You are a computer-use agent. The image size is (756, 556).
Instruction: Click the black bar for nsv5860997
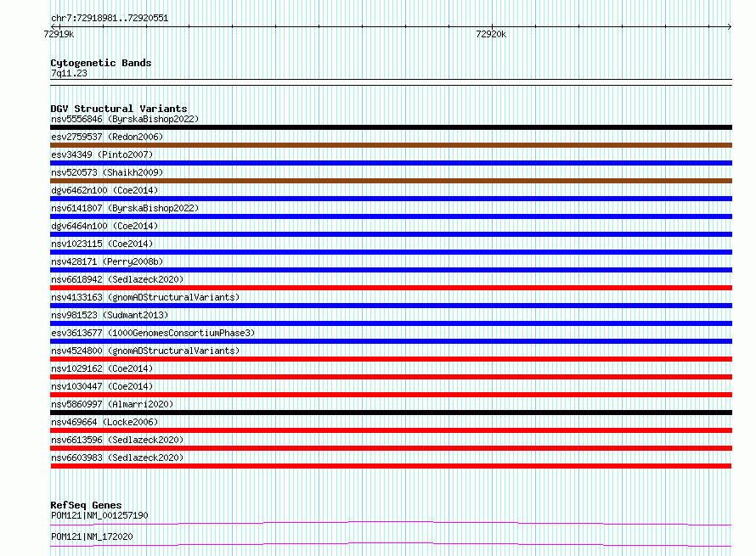click(391, 413)
